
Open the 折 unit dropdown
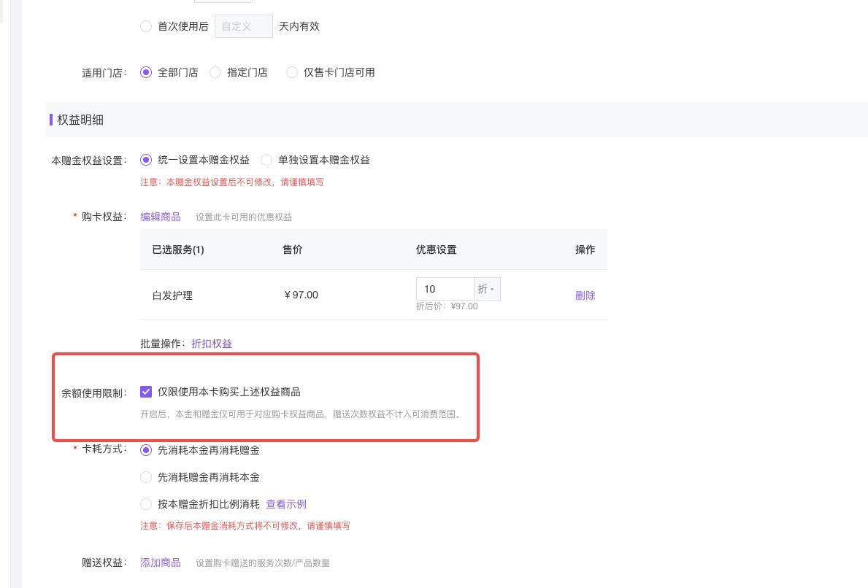click(487, 289)
